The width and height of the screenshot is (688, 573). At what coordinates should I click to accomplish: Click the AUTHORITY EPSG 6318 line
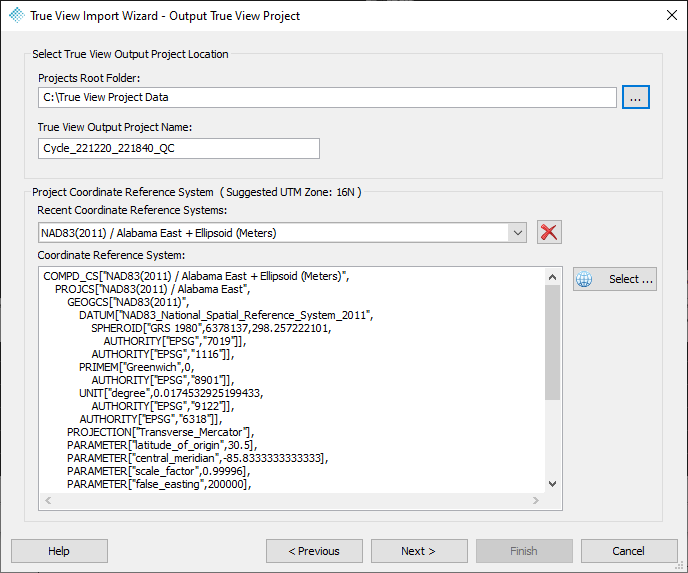click(x=150, y=419)
